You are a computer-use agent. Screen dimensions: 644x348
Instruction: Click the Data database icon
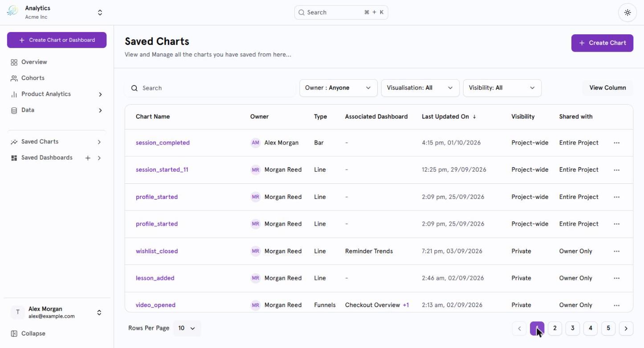(14, 110)
